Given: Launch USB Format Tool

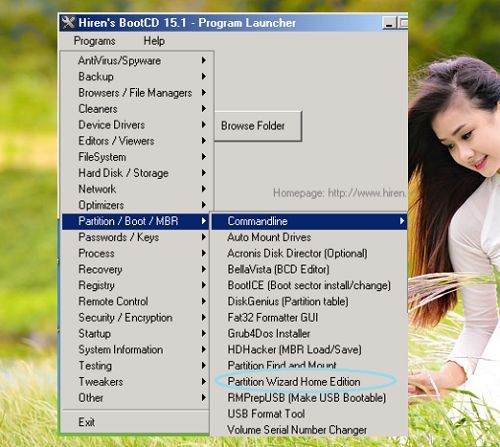Looking at the screenshot, I should click(309, 414).
